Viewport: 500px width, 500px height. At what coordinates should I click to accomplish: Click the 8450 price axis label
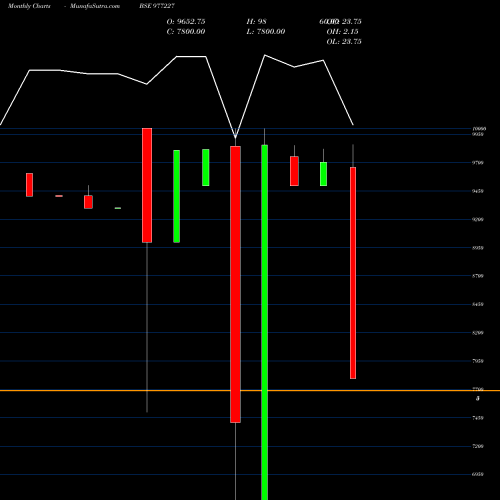click(x=478, y=304)
